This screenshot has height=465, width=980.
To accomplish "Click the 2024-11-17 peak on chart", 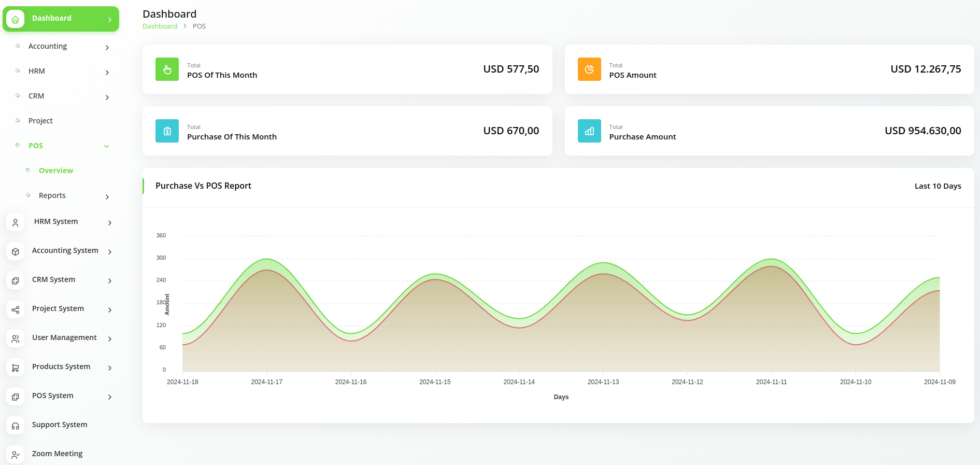I will coord(266,259).
